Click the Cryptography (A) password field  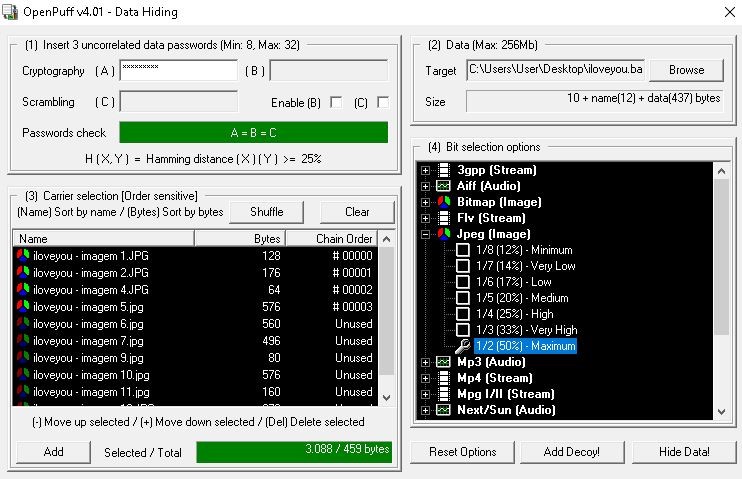tap(178, 71)
